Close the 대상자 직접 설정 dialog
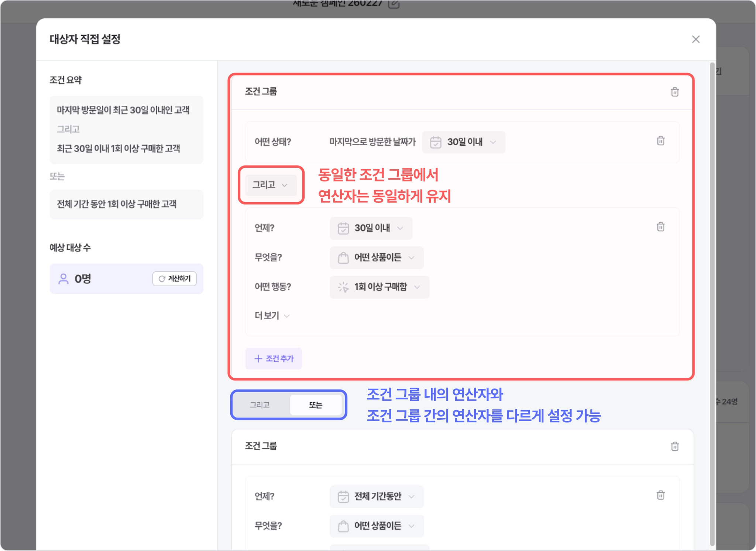 (x=695, y=39)
